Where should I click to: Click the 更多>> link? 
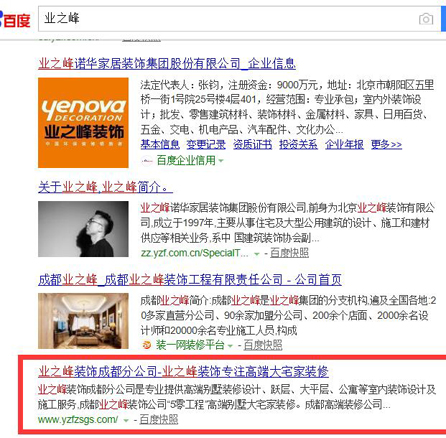pyautogui.click(x=386, y=144)
